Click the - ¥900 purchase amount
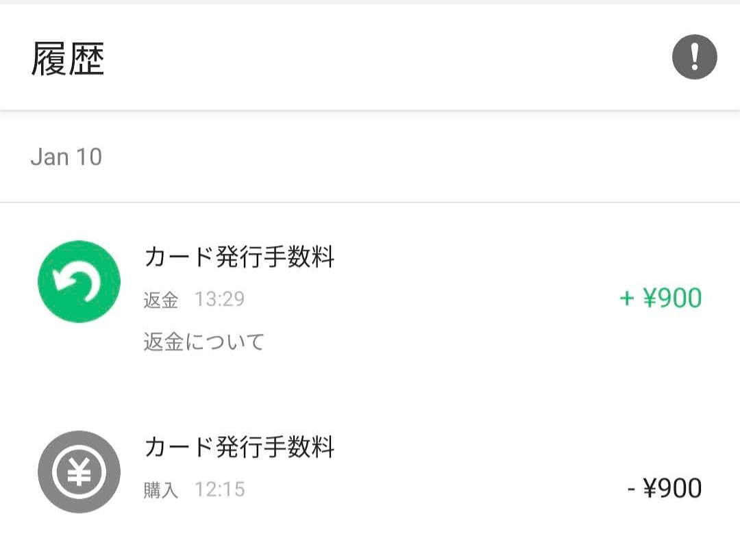740x560 pixels. 664,489
